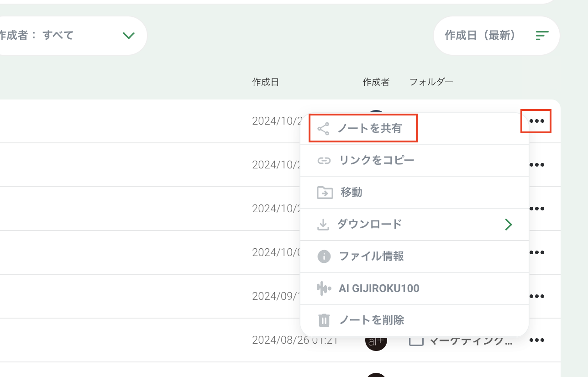Click the フォルダー column header

[x=431, y=82]
